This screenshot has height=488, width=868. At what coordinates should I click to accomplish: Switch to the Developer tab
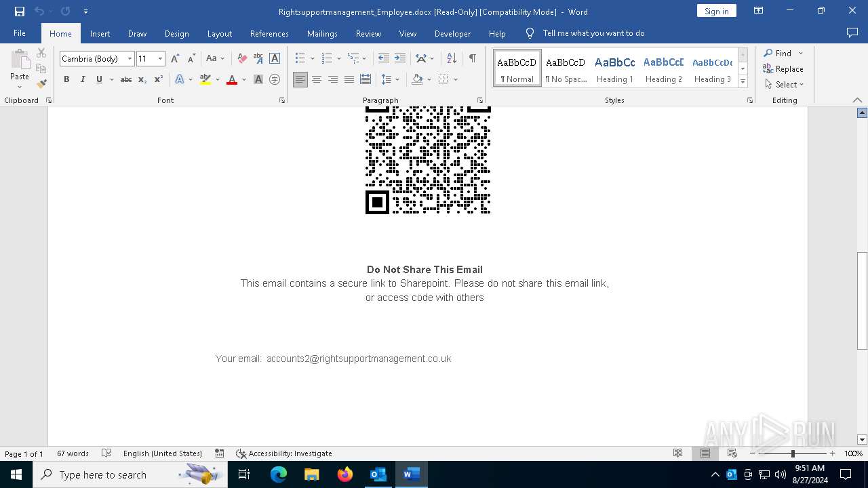pyautogui.click(x=452, y=33)
